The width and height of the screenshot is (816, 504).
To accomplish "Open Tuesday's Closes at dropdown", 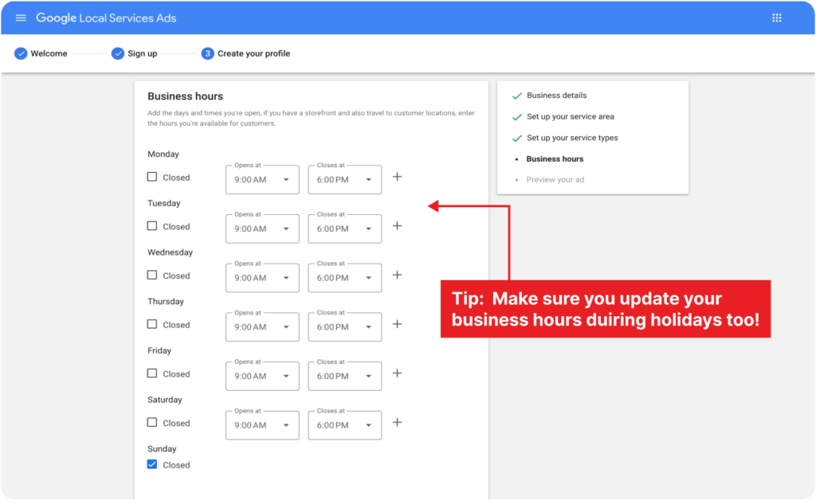I will click(x=344, y=229).
